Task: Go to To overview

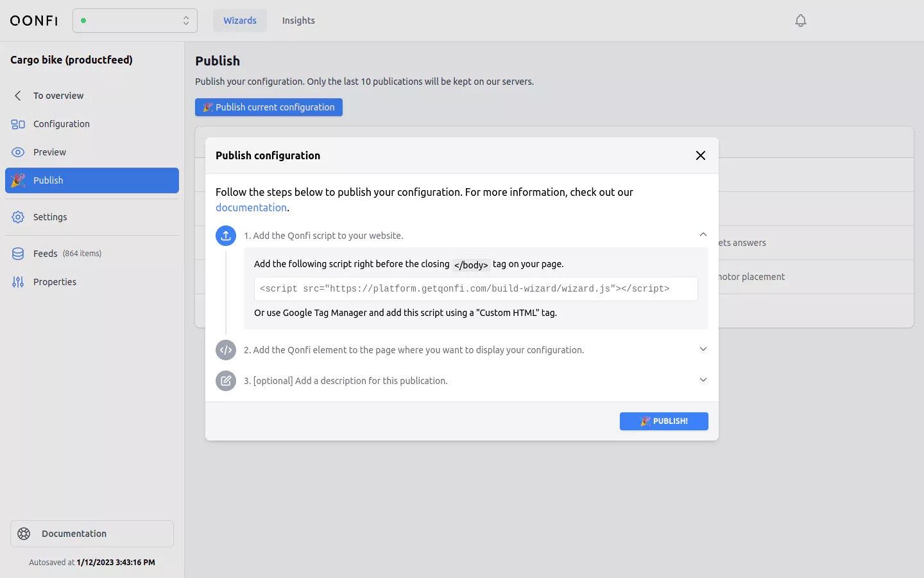Action: pos(92,96)
